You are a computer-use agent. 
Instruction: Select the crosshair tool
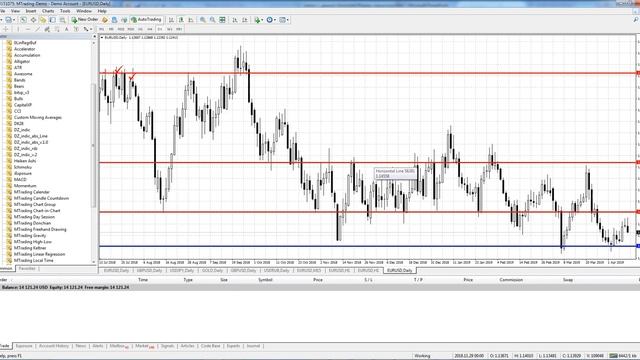(6, 29)
